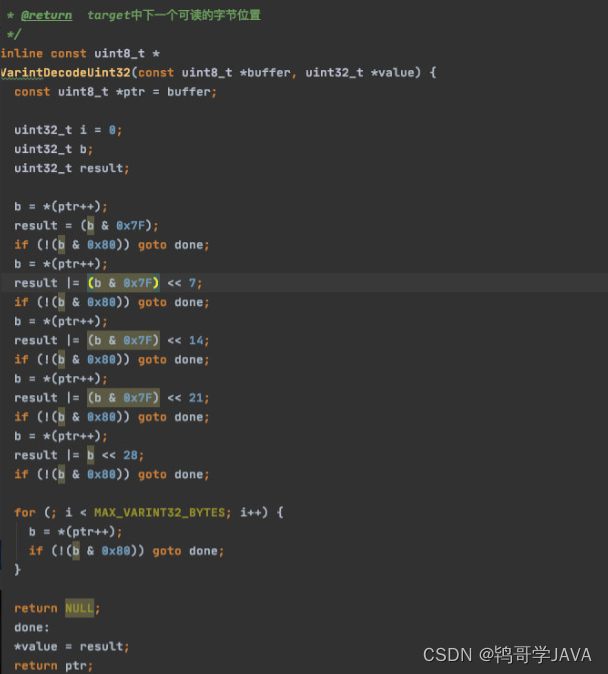Click the VarintDecodeUint32 function name
This screenshot has height=674, width=608.
65,72
